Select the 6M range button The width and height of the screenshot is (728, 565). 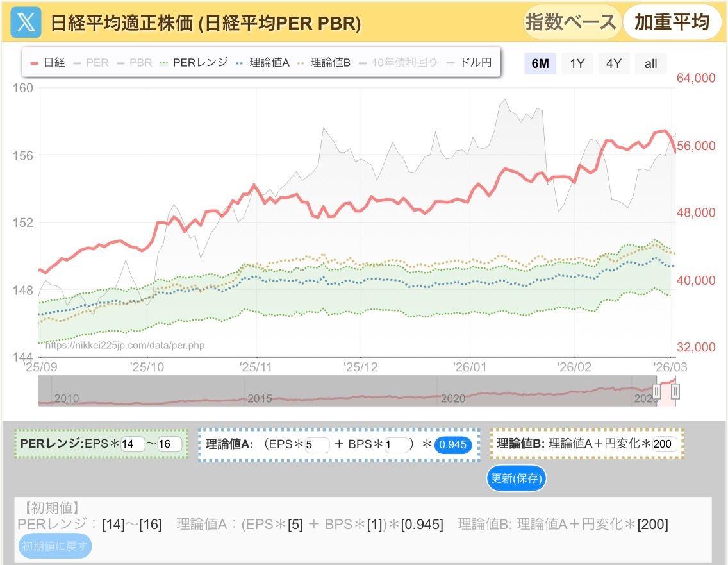click(540, 63)
